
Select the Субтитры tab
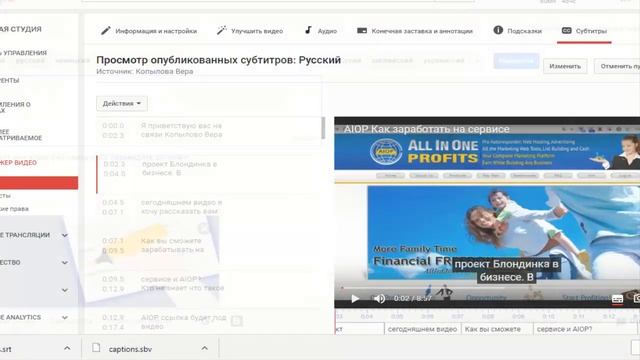coord(584,31)
